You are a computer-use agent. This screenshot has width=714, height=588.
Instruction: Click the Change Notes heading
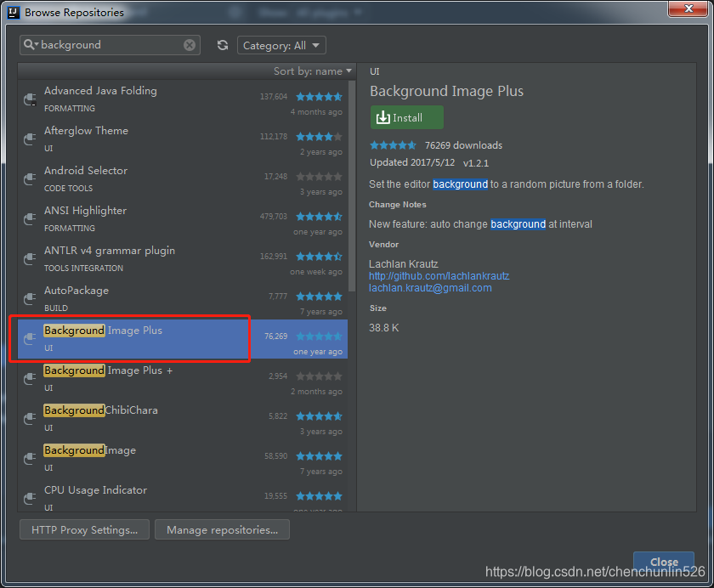point(398,204)
